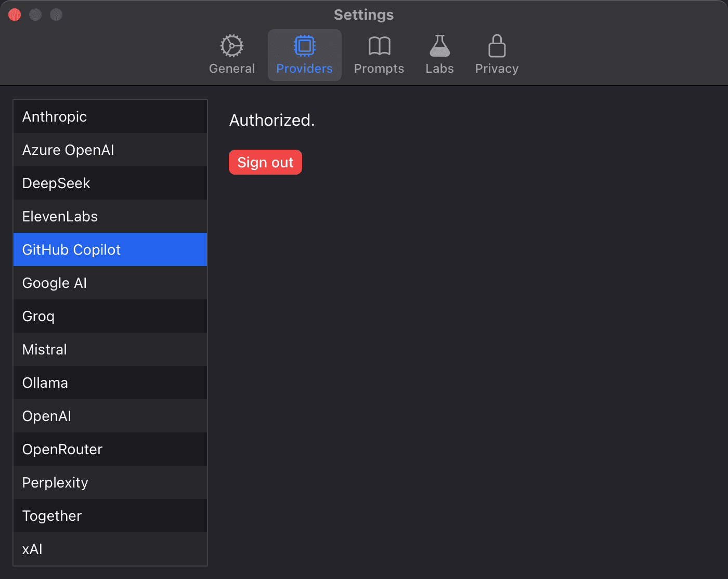
Task: Select Groq from the list
Action: pos(110,316)
